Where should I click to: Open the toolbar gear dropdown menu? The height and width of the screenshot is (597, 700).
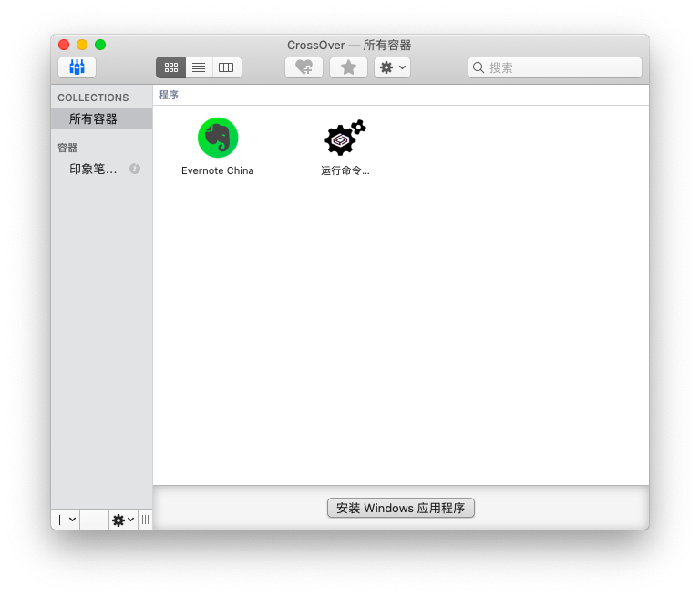393,67
